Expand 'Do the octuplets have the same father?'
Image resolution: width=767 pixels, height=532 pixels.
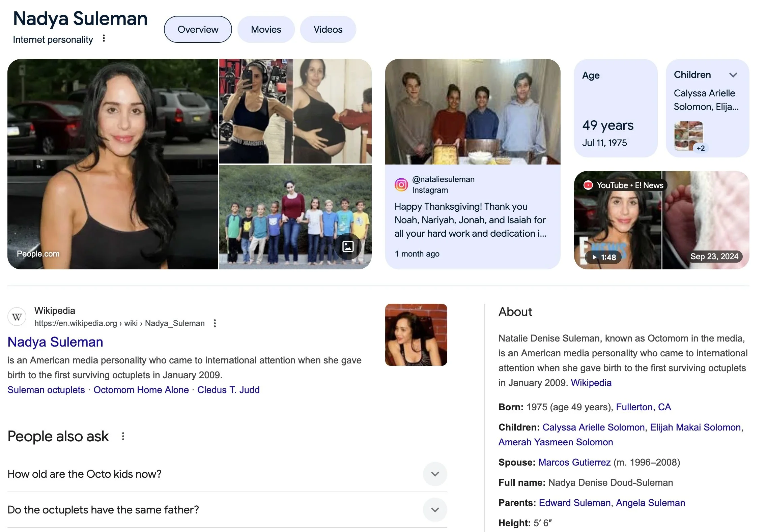click(435, 510)
